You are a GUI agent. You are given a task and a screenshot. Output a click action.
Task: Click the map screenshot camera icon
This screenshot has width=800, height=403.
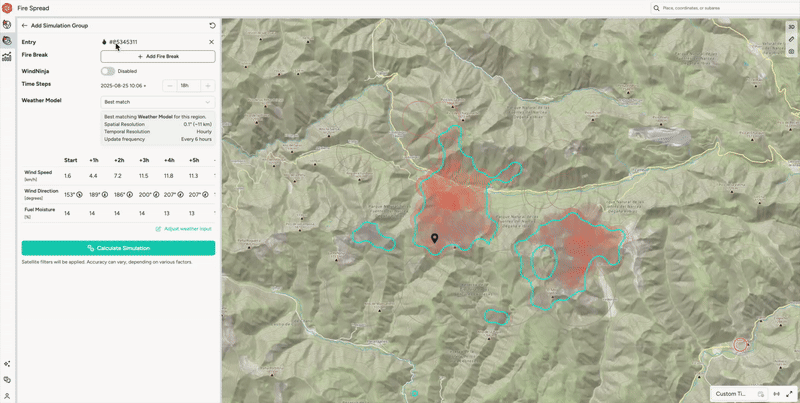coord(791,51)
